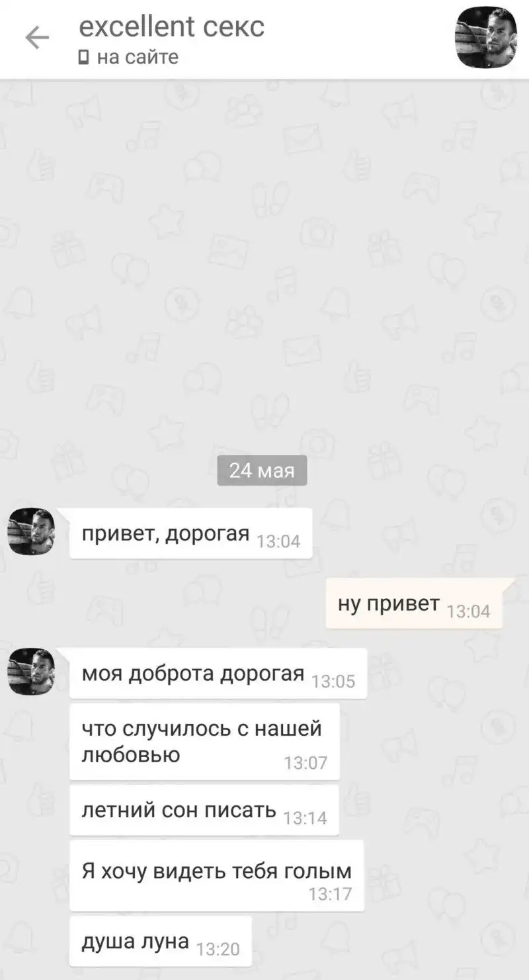Select message 'Я хочу видеть тебя голым'
The height and width of the screenshot is (980, 529).
pyautogui.click(x=217, y=875)
